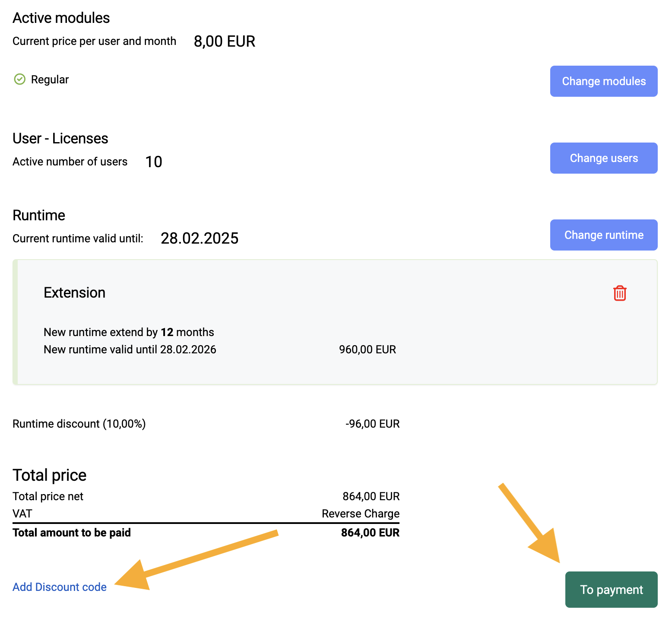
Task: Click the Extension card heading
Action: click(75, 293)
